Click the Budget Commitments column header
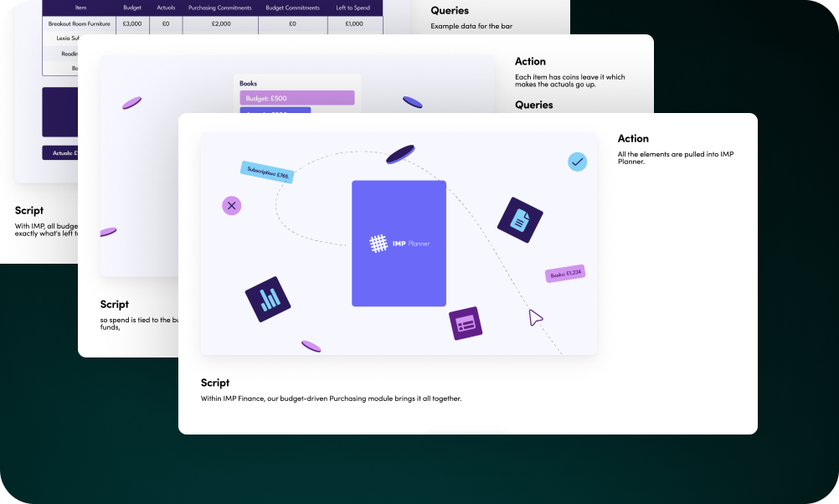Viewport: 839px width, 504px height. tap(293, 8)
